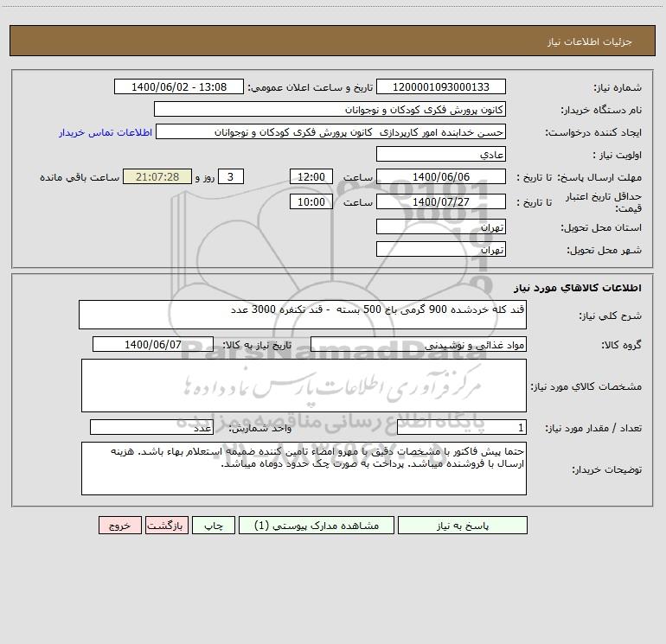The width and height of the screenshot is (666, 644).
Task: Click the 'توضیحات خریدار:' label
Action: coord(607,469)
